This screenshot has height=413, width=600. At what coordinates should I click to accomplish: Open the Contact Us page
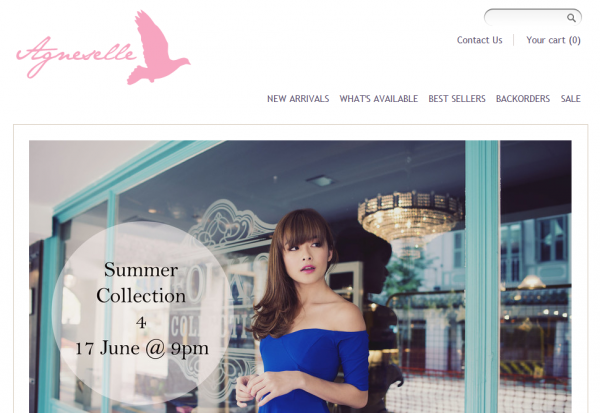tap(479, 40)
